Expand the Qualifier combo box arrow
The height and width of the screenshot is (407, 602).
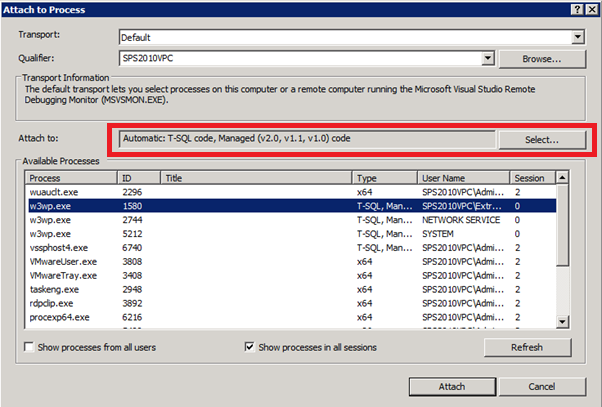coord(487,58)
